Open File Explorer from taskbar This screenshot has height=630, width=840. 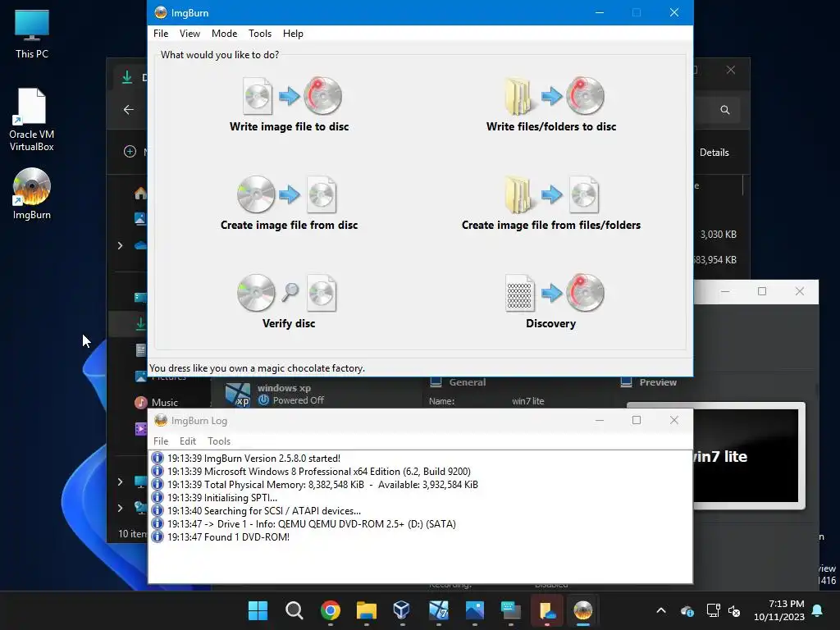367,610
